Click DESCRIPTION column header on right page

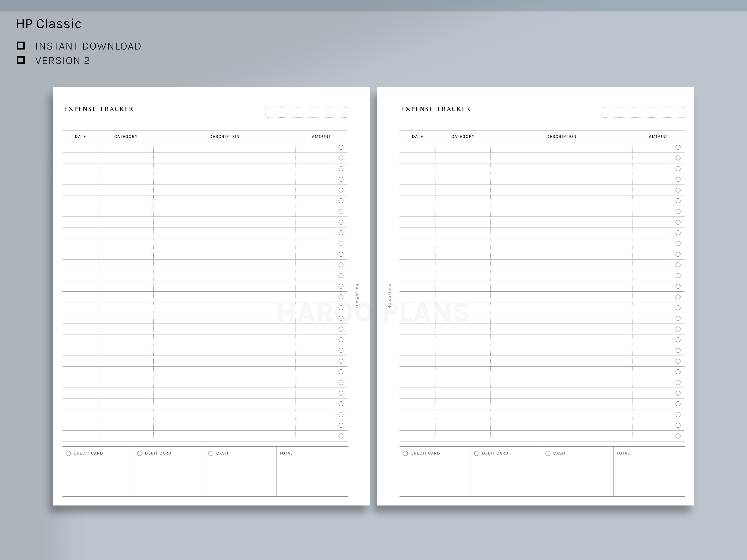coord(561,136)
